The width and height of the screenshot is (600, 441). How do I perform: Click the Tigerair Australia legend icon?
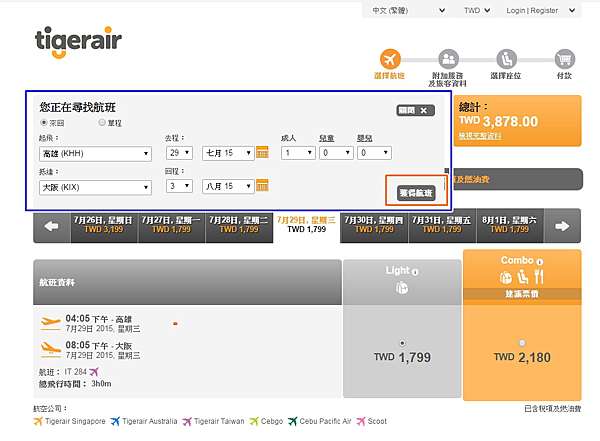(115, 421)
